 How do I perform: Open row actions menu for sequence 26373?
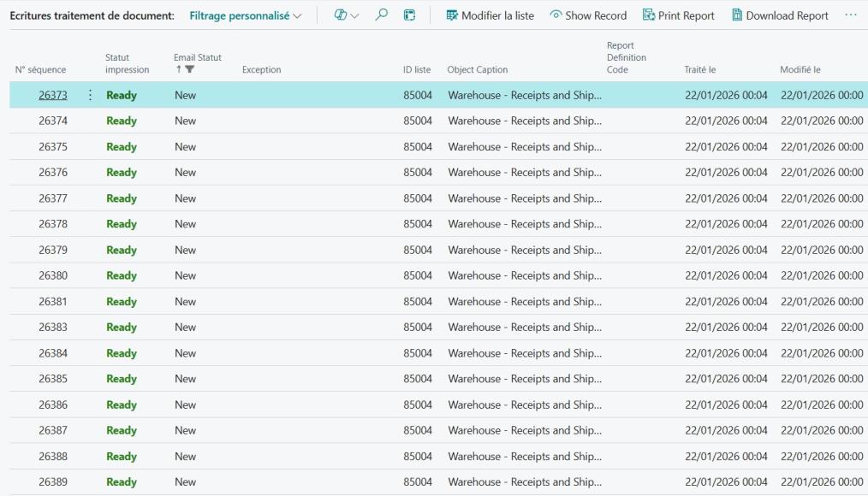coord(91,95)
